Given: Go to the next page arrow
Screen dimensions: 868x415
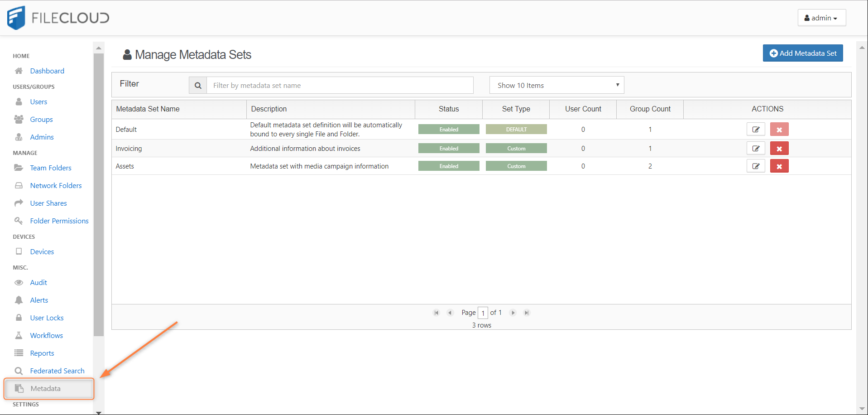Looking at the screenshot, I should tap(513, 313).
